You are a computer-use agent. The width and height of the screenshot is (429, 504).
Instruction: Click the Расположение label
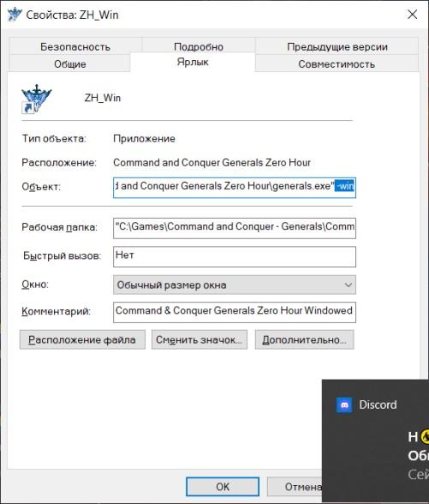59,162
